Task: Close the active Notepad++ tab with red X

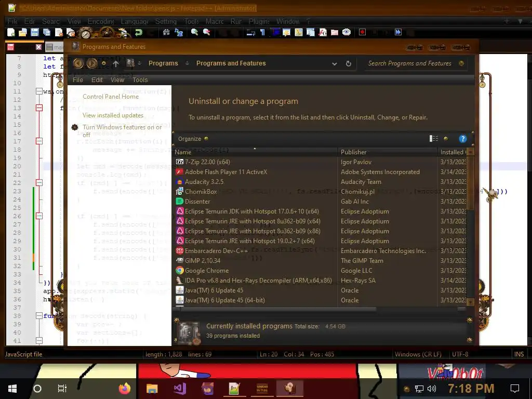Action: (x=38, y=47)
